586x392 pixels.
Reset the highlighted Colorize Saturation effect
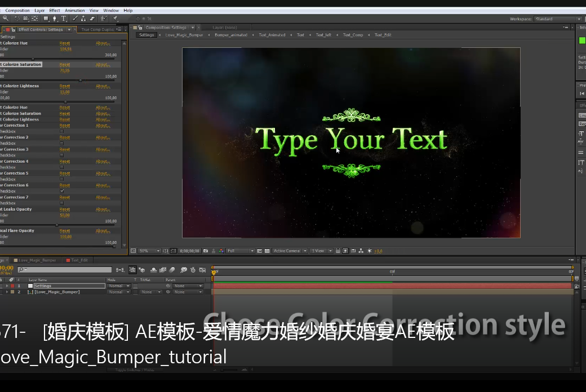coord(65,65)
